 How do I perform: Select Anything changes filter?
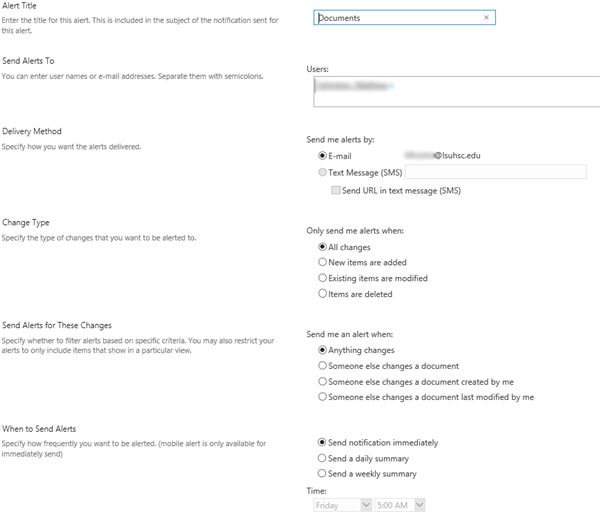pos(322,351)
